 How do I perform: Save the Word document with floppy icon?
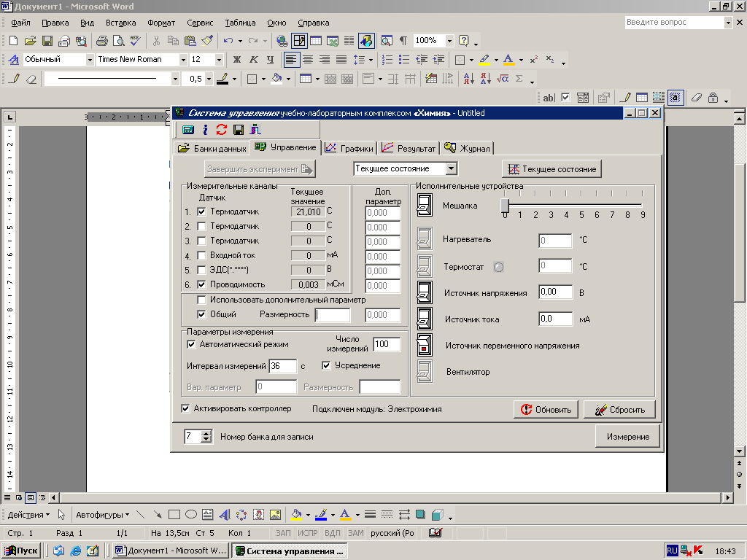pos(47,41)
